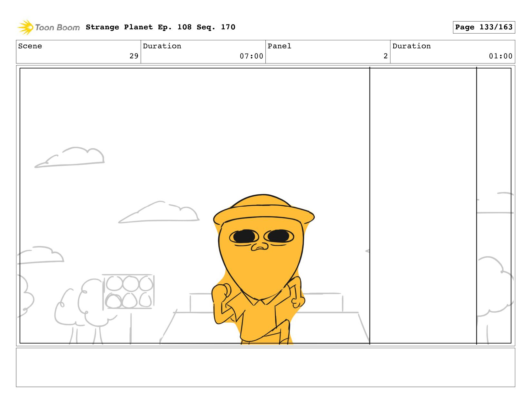This screenshot has height=411, width=532.
Task: Select the panel number 2
Action: tap(385, 56)
